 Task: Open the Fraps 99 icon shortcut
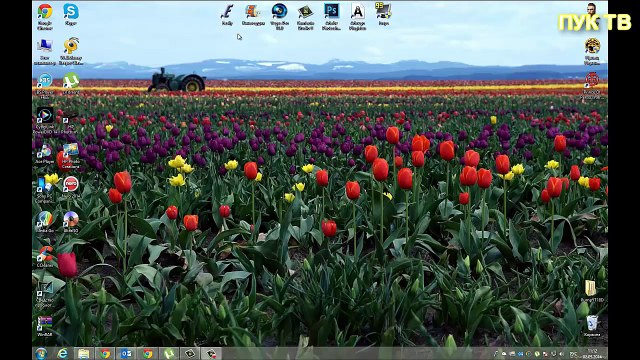[384, 14]
